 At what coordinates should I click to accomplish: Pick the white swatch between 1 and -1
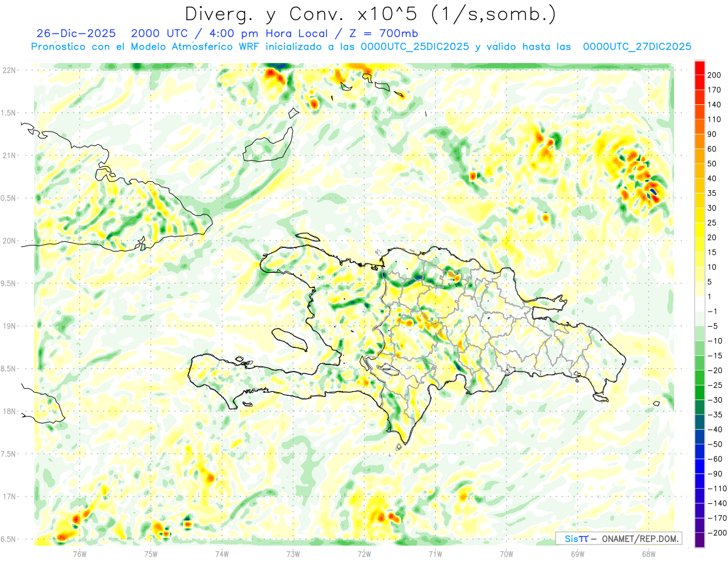point(699,304)
